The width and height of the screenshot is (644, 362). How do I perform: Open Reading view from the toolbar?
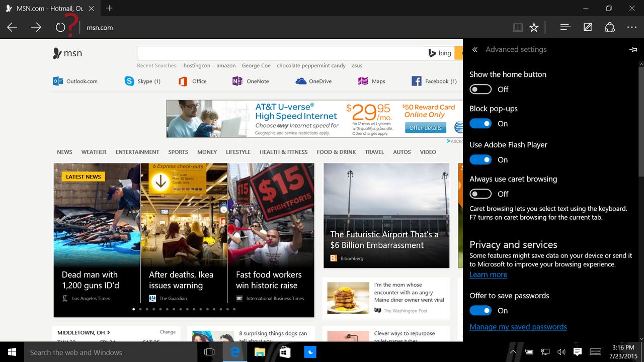(x=518, y=27)
